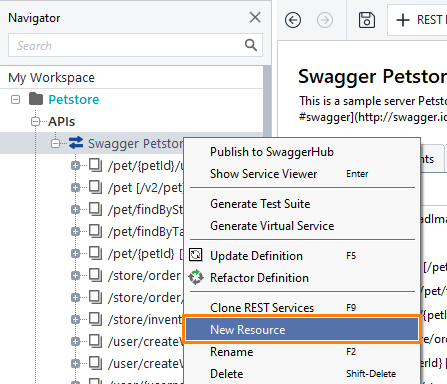This screenshot has width=447, height=384.
Task: Click the /pet/findBySt resource icon
Action: [x=96, y=209]
